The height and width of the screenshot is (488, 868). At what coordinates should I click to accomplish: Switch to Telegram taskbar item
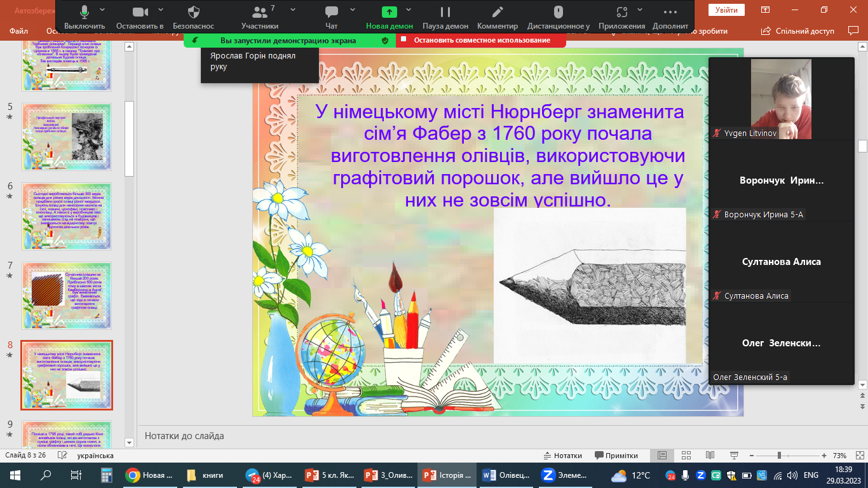click(x=269, y=475)
